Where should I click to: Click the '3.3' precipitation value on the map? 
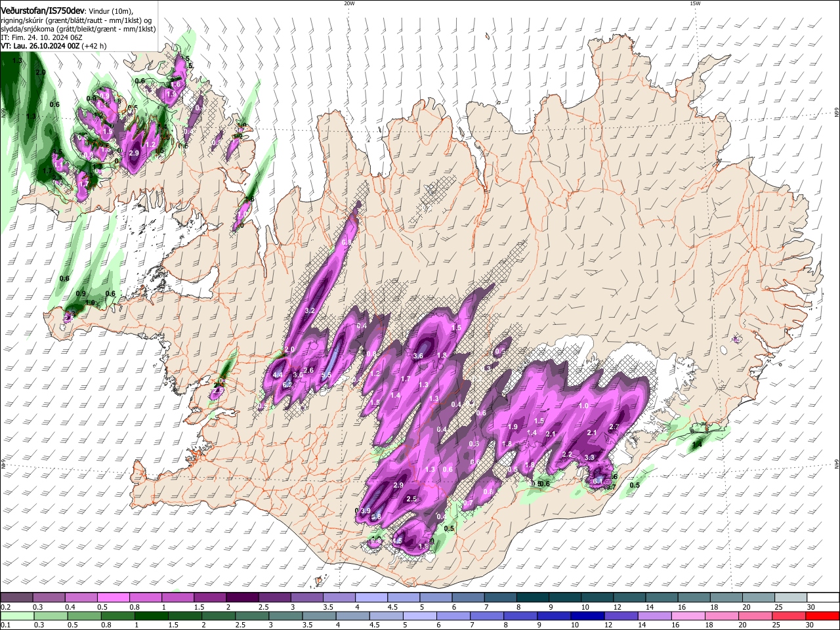pyautogui.click(x=589, y=457)
